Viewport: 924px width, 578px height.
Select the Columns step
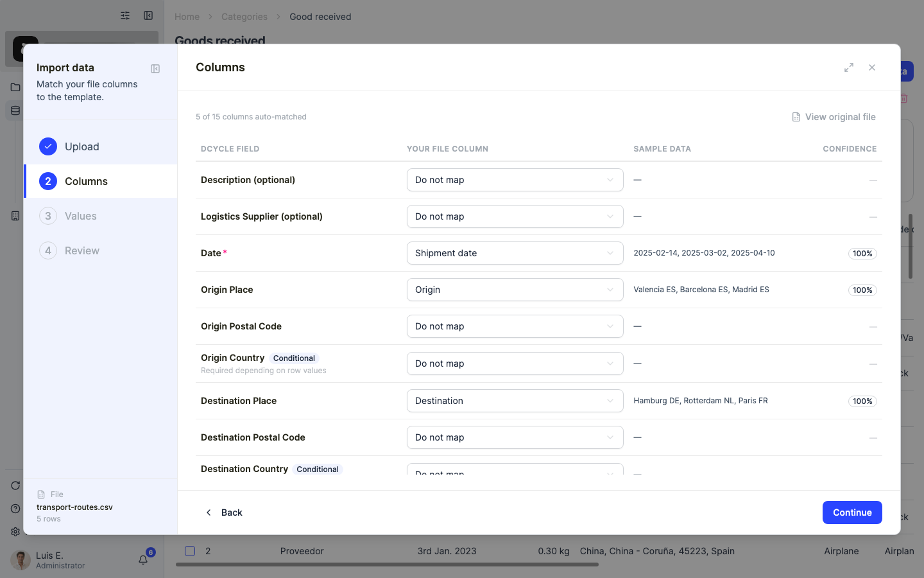[x=101, y=181]
